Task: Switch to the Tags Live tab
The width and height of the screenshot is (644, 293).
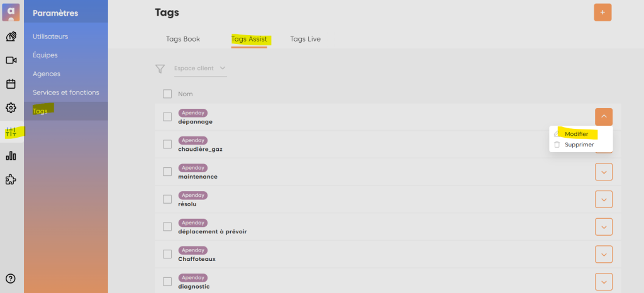Action: coord(305,39)
